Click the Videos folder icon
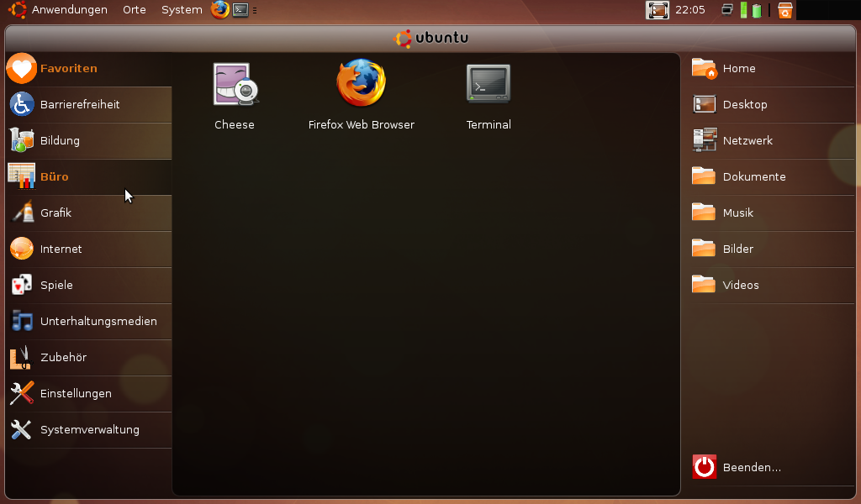The image size is (861, 504). point(704,285)
